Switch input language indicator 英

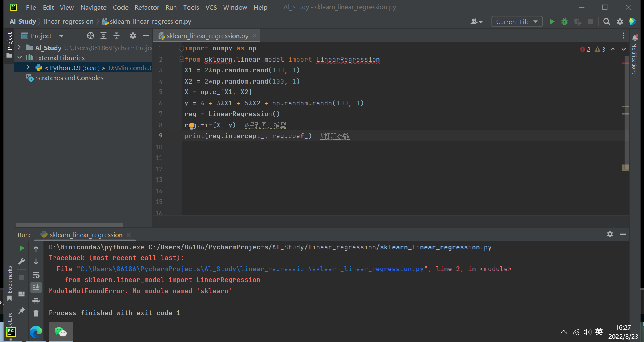tap(599, 332)
